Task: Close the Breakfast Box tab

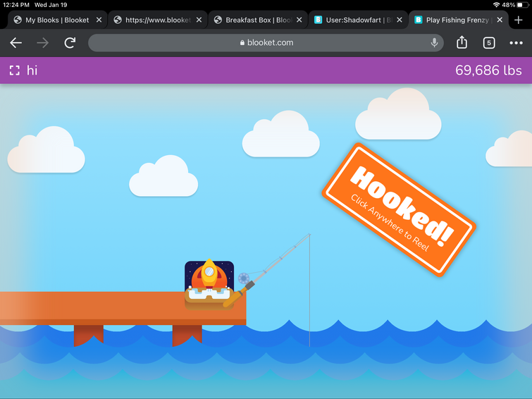Action: (299, 20)
